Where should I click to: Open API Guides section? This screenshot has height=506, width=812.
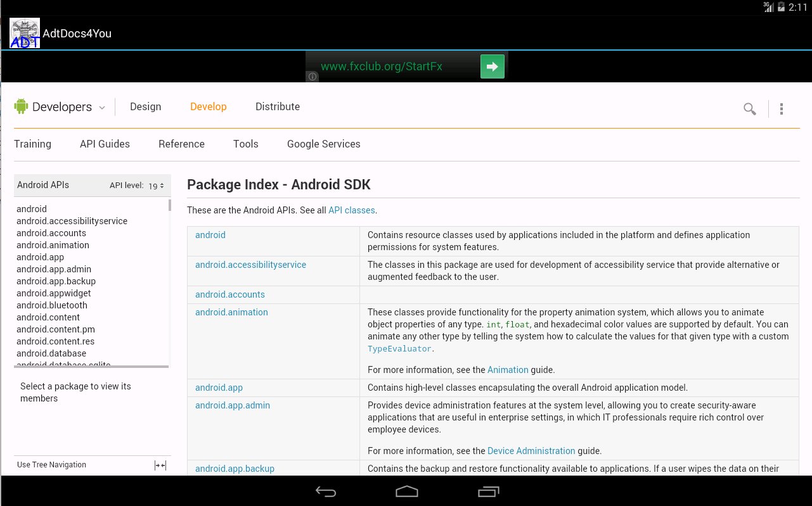click(105, 144)
